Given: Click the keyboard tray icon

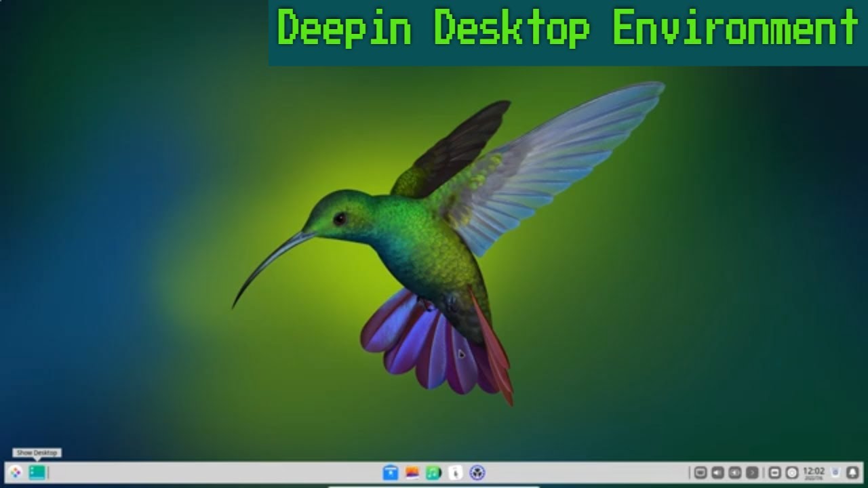Looking at the screenshot, I should tap(701, 472).
